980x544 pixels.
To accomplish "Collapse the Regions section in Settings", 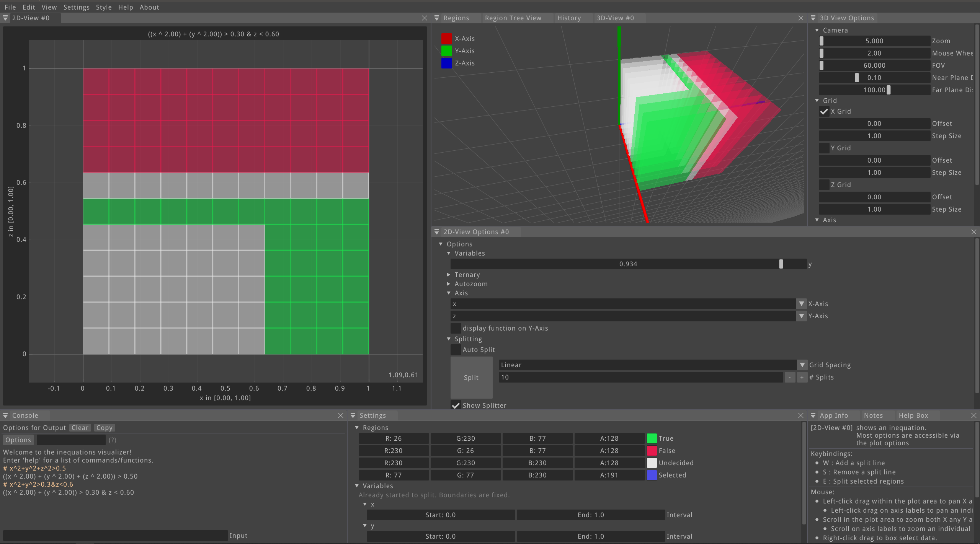I will [x=357, y=428].
